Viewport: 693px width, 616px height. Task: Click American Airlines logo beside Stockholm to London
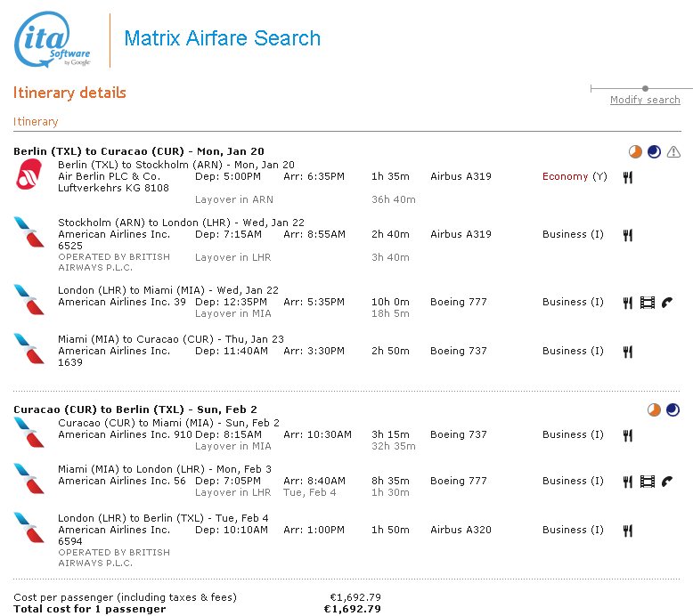click(x=29, y=231)
